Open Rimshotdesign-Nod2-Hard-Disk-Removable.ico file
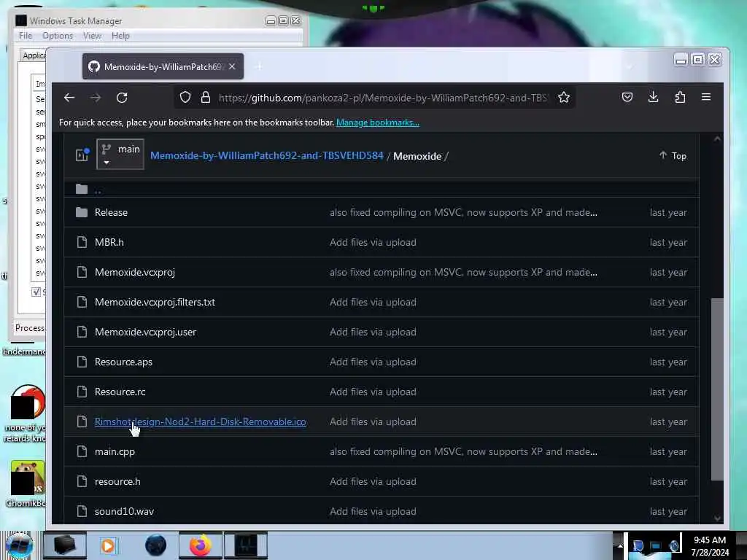This screenshot has width=747, height=560. coord(200,422)
